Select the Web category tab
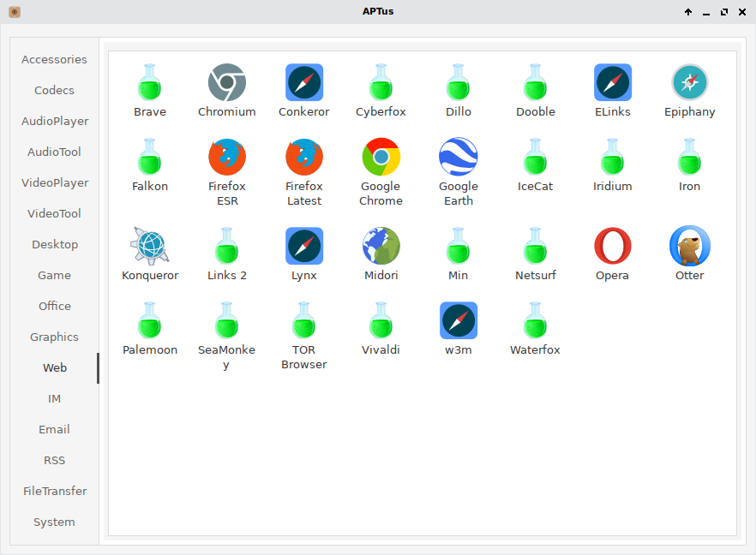The width and height of the screenshot is (756, 555). click(55, 367)
